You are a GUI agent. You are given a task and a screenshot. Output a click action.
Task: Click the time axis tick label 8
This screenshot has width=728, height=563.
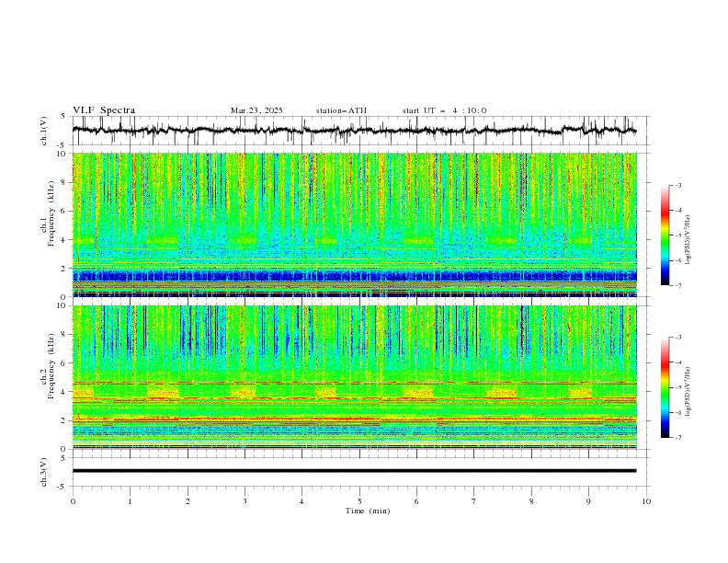(x=531, y=501)
